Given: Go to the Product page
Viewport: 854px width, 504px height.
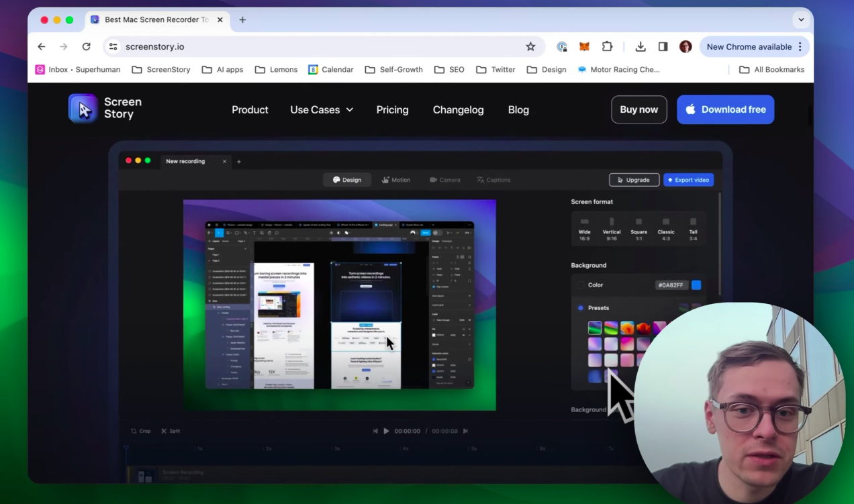Looking at the screenshot, I should coord(250,110).
